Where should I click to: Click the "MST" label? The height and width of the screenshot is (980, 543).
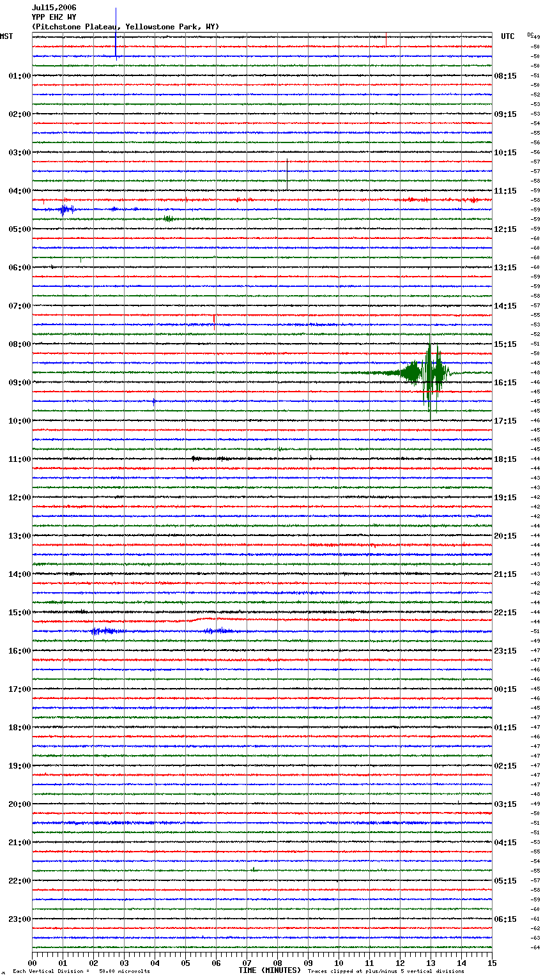point(6,36)
